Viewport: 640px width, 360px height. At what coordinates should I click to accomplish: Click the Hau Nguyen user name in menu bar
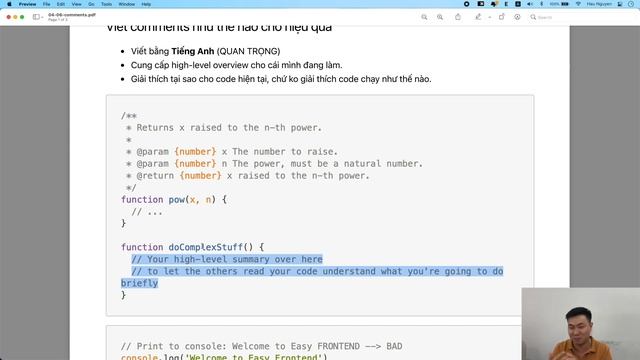point(599,4)
